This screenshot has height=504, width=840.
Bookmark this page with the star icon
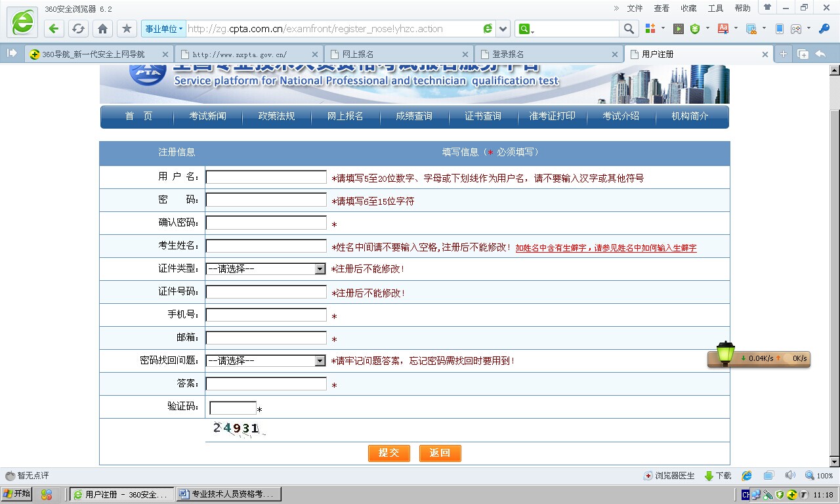pyautogui.click(x=127, y=29)
